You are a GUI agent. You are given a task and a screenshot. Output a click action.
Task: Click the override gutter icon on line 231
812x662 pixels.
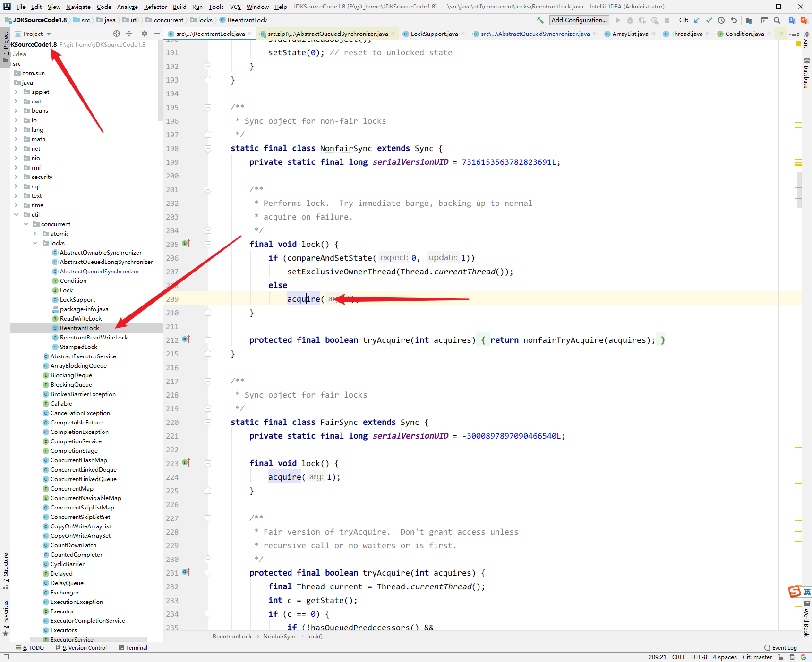pyautogui.click(x=186, y=572)
